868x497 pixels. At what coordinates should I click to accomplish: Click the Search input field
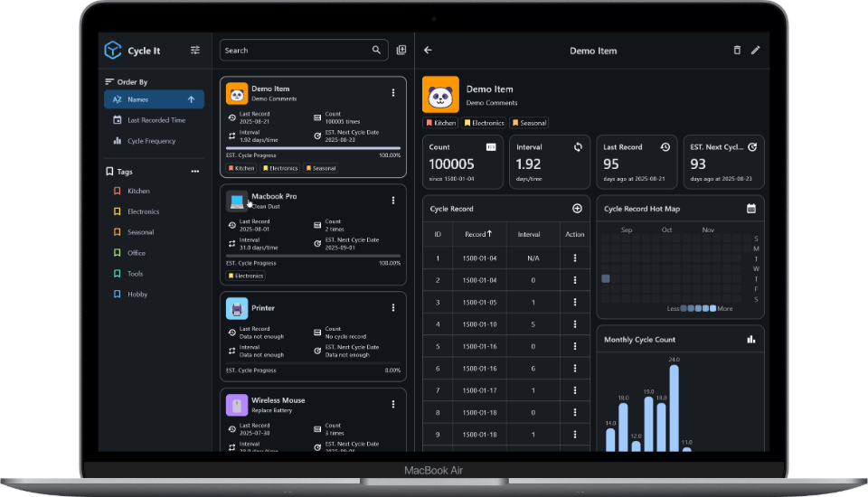[304, 51]
